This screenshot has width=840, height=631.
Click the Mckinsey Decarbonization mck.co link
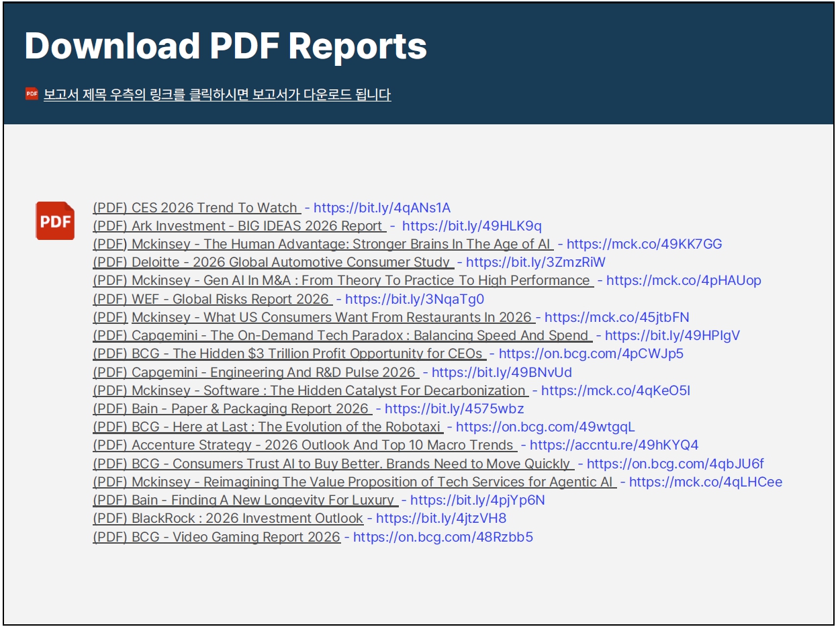click(615, 390)
